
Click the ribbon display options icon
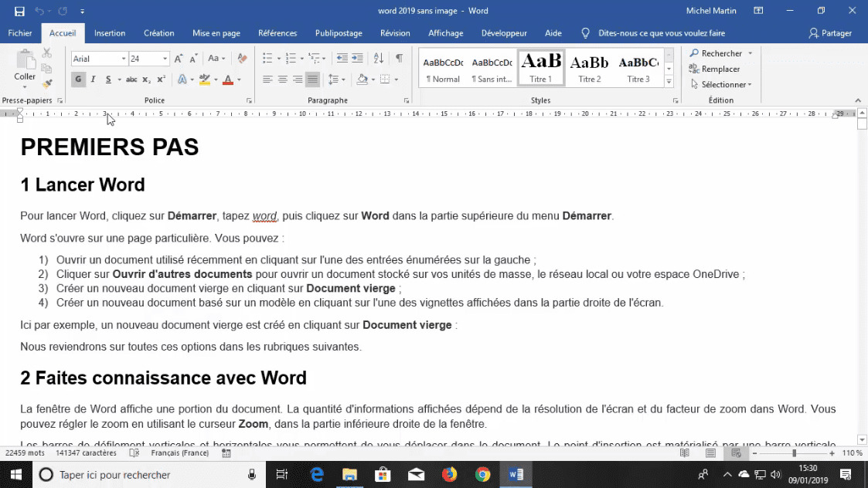pos(758,11)
